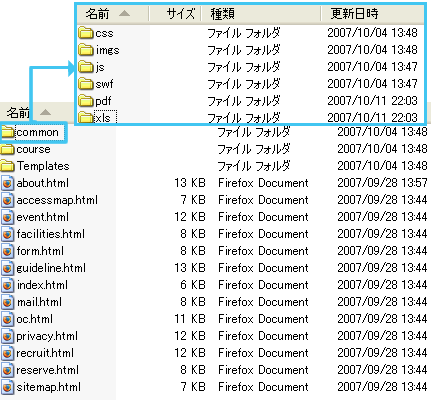Select the swf folder icon

point(86,84)
